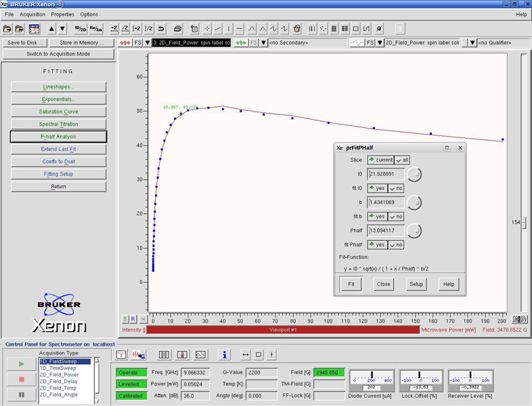The height and width of the screenshot is (406, 532).
Task: Click the primary dataset red waveform icon
Action: coord(125,43)
